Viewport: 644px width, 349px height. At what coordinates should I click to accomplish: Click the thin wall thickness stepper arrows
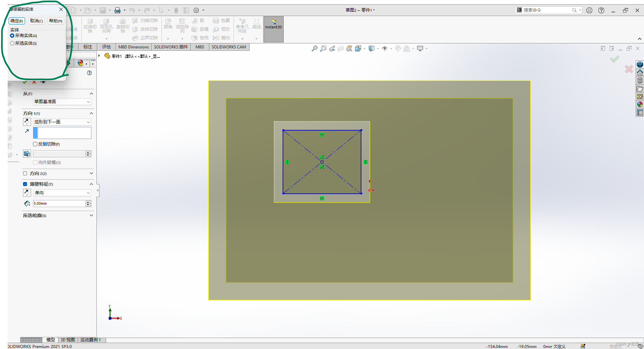coord(88,203)
